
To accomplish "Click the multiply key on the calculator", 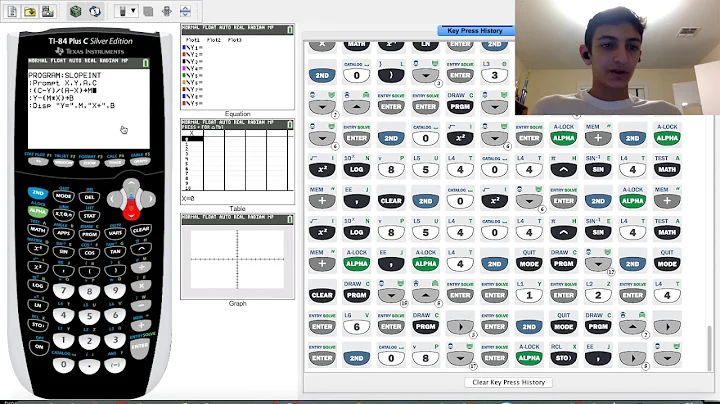I will pos(141,286).
